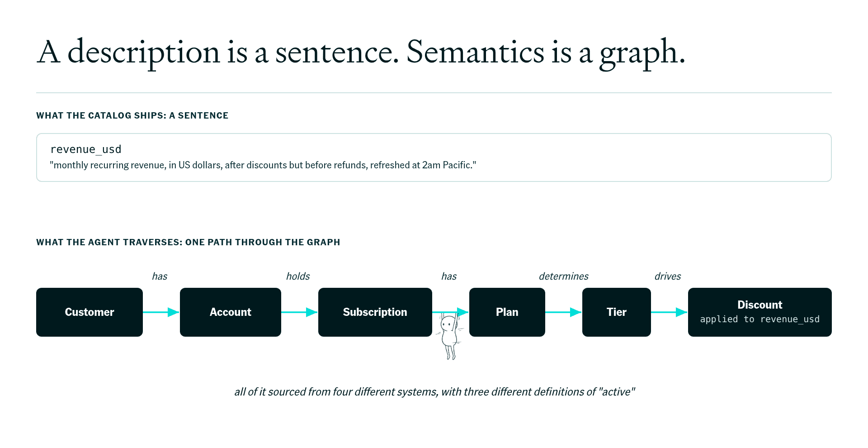Select the Plan node
This screenshot has width=868, height=448.
[507, 312]
